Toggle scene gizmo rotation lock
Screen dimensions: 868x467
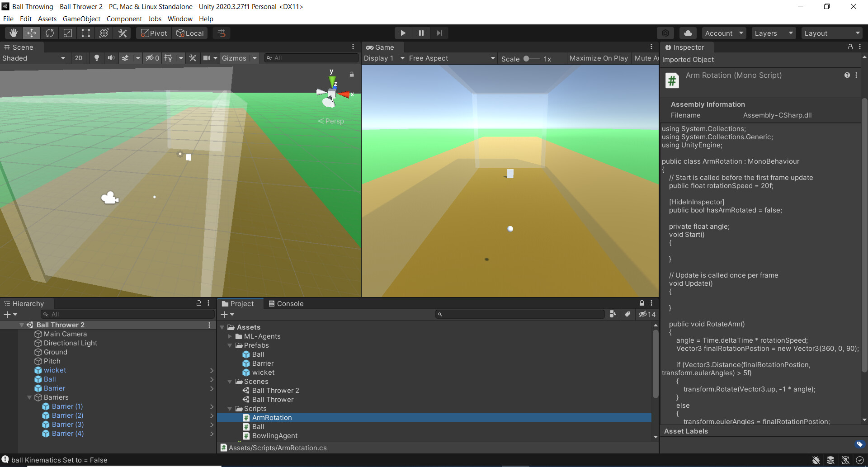[352, 74]
